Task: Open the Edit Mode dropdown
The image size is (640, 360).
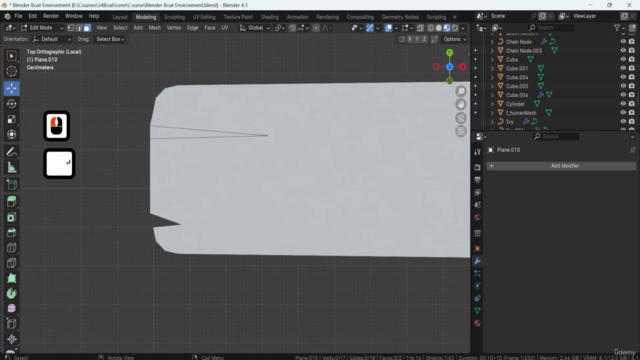Action: (42, 28)
